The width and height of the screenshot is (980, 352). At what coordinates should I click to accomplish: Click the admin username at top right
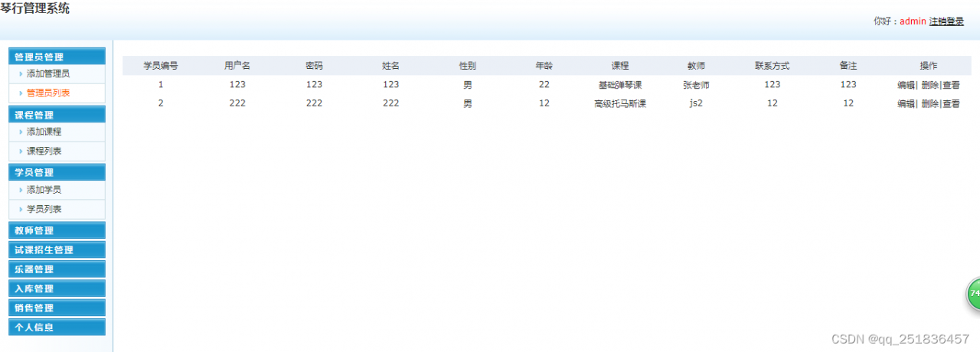point(913,21)
